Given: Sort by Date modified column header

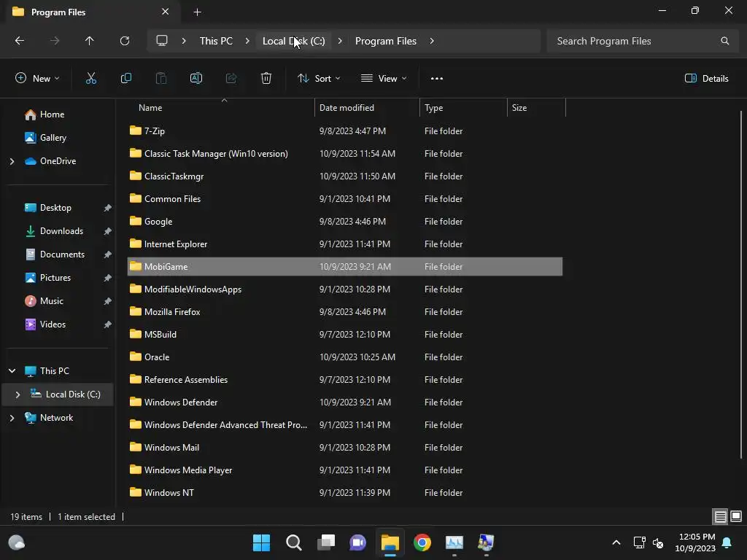Looking at the screenshot, I should pos(367,108).
